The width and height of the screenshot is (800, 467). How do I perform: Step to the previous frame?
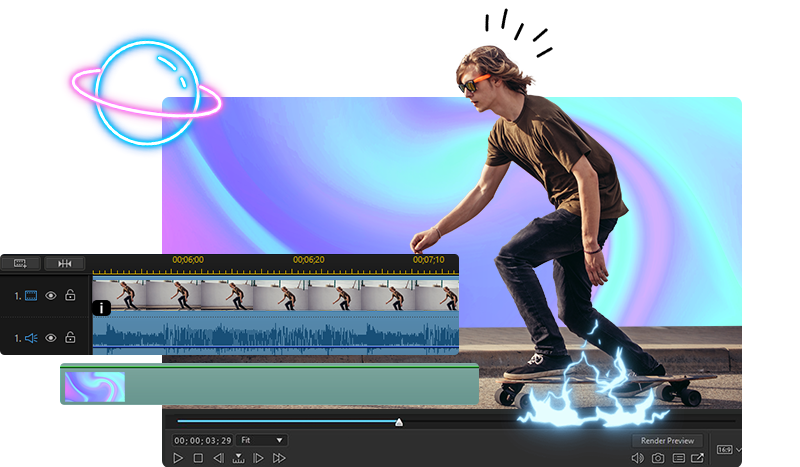coord(218,458)
